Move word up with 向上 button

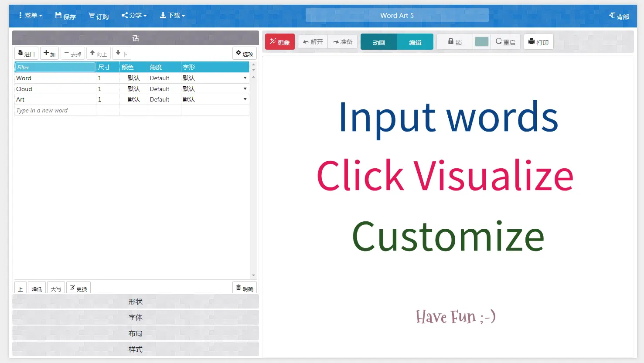[99, 54]
